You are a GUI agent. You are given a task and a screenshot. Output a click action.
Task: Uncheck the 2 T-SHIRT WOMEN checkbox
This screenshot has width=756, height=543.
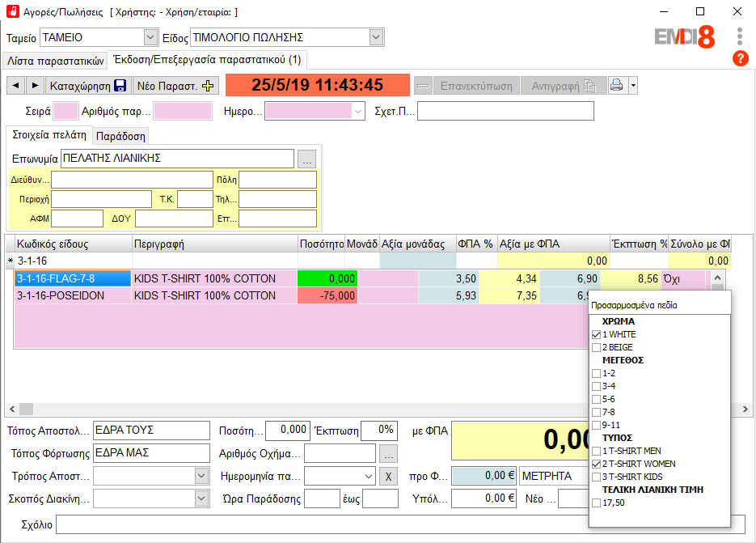click(597, 464)
